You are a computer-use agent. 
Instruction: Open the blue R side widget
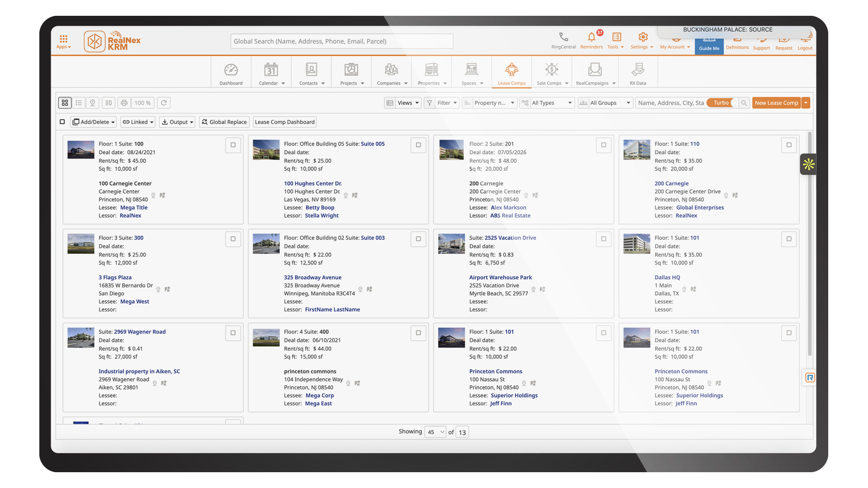coord(810,377)
